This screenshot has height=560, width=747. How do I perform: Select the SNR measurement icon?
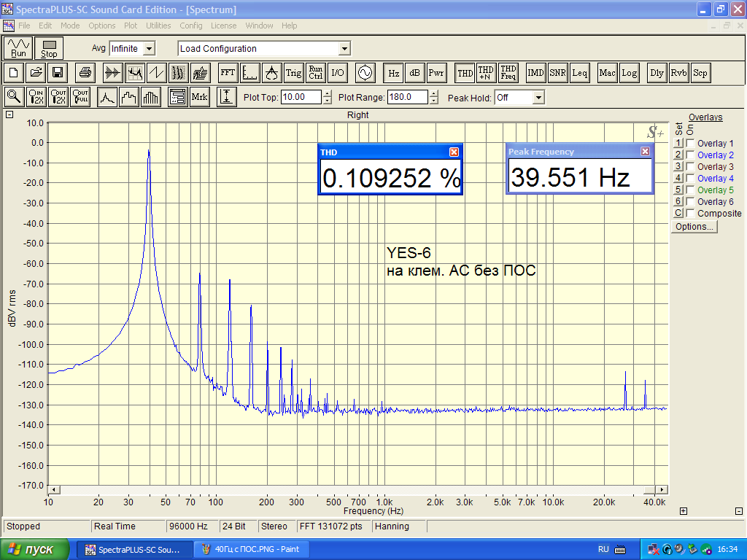[558, 73]
